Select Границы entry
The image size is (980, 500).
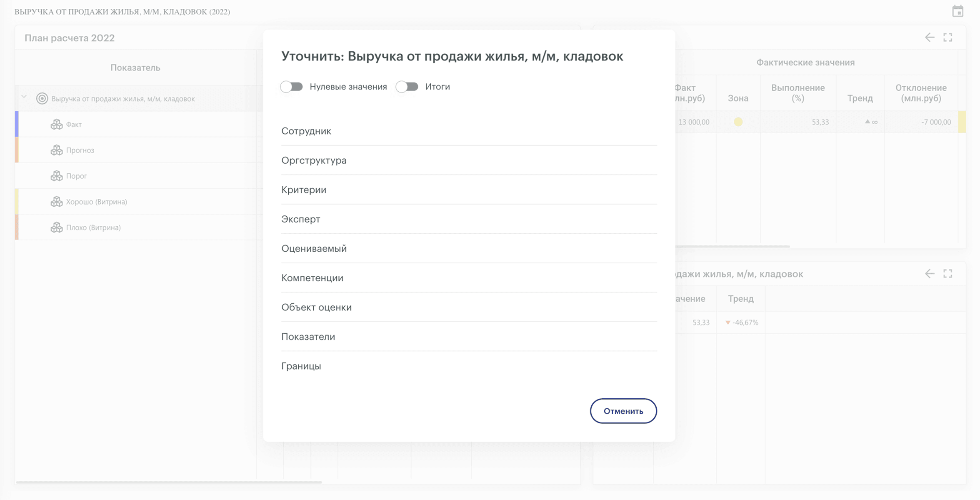click(x=469, y=366)
